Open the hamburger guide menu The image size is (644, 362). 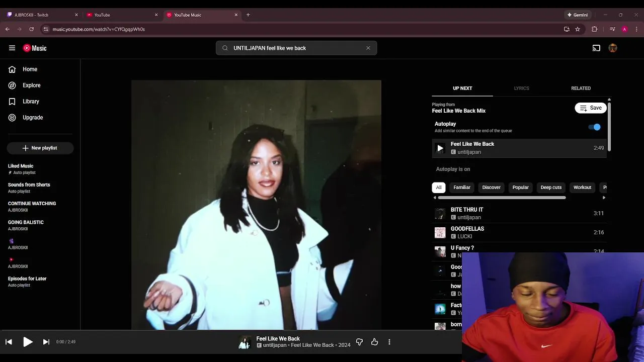(12, 48)
